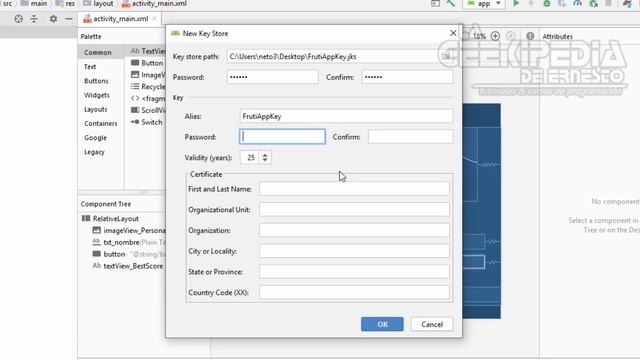Click the RecyclerView palette list icon
This screenshot has height=360, width=640.
(x=135, y=87)
